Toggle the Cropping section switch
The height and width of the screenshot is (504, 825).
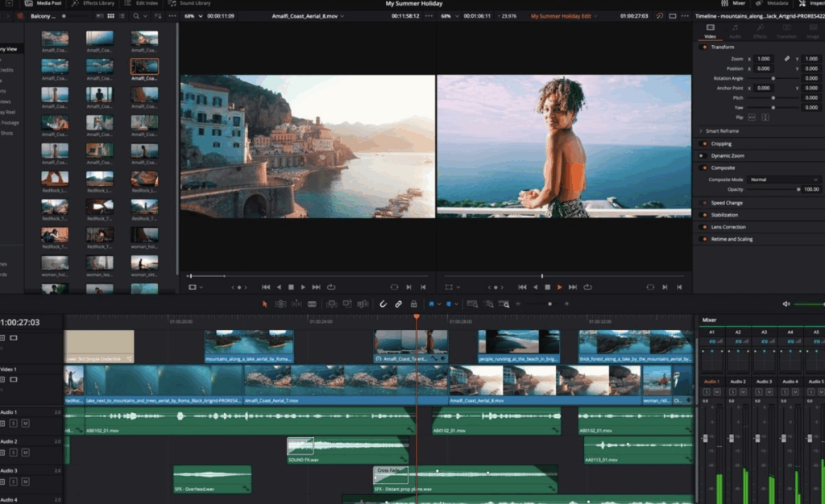tap(704, 143)
